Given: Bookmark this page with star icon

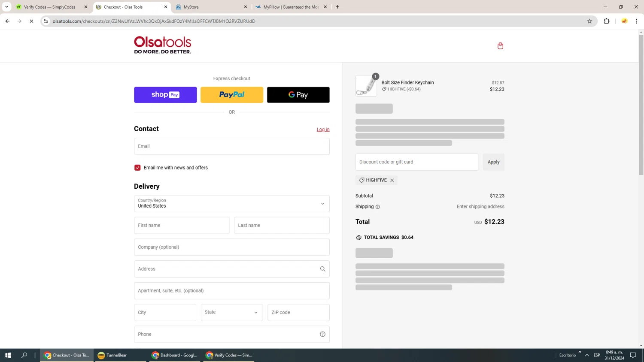Looking at the screenshot, I should tap(589, 21).
